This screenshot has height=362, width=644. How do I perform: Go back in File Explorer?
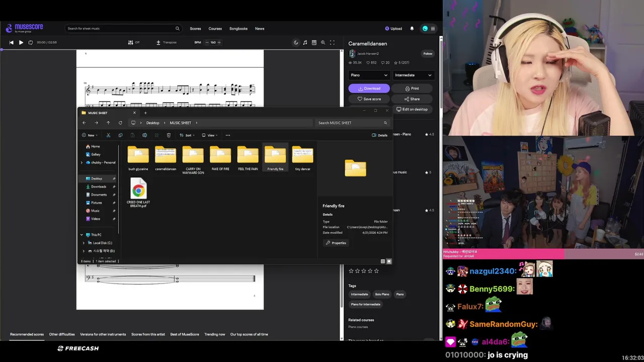pos(84,123)
